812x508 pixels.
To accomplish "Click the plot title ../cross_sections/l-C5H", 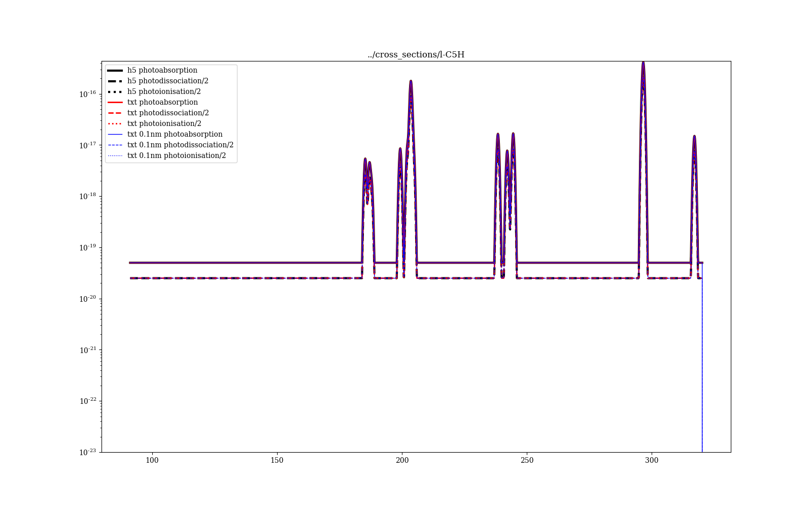I will point(416,55).
